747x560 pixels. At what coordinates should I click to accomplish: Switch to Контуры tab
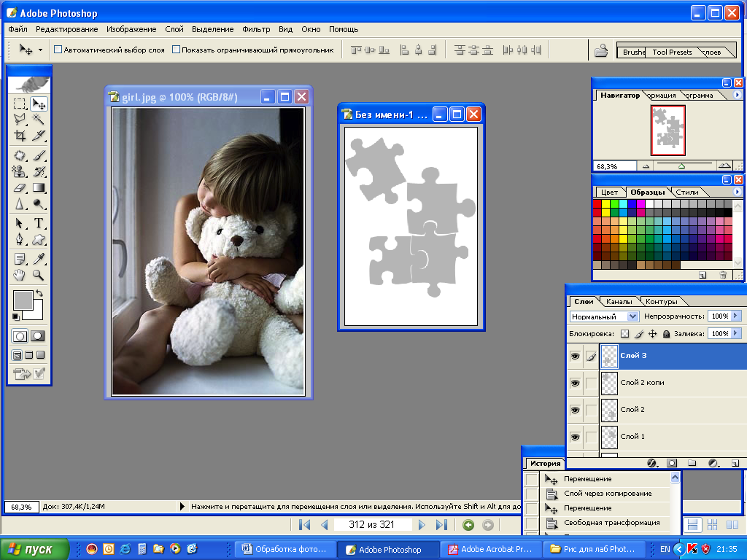click(661, 301)
